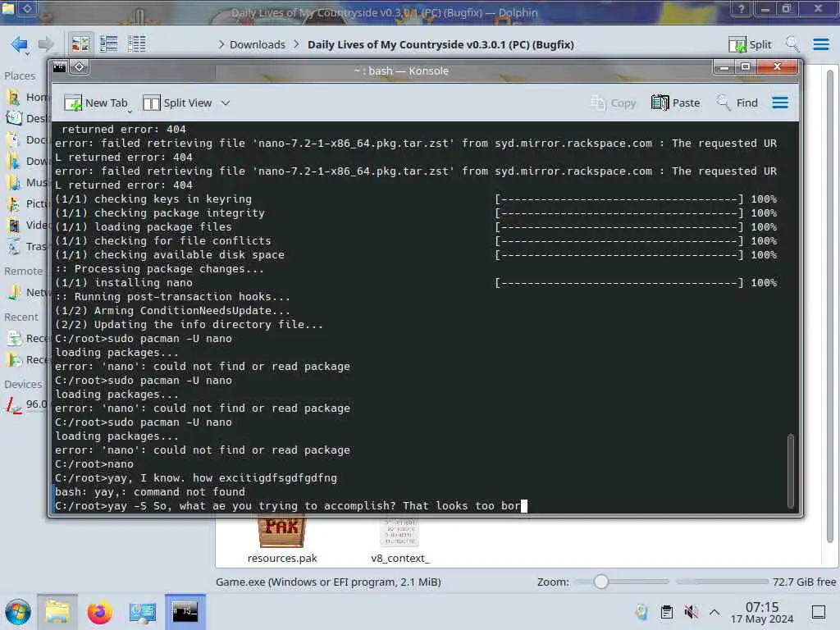This screenshot has width=840, height=630.
Task: Open Find in Konsole
Action: [737, 103]
